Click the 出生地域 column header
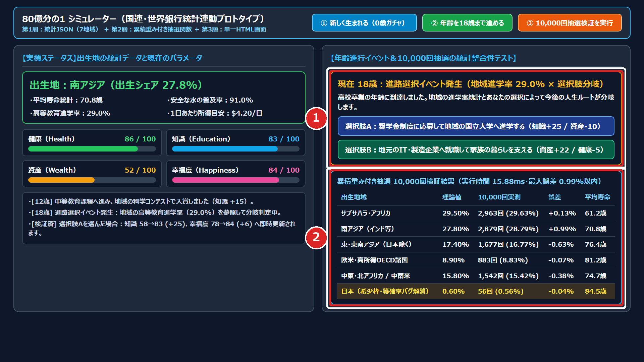Viewport: 644px width, 362px height. point(354,197)
